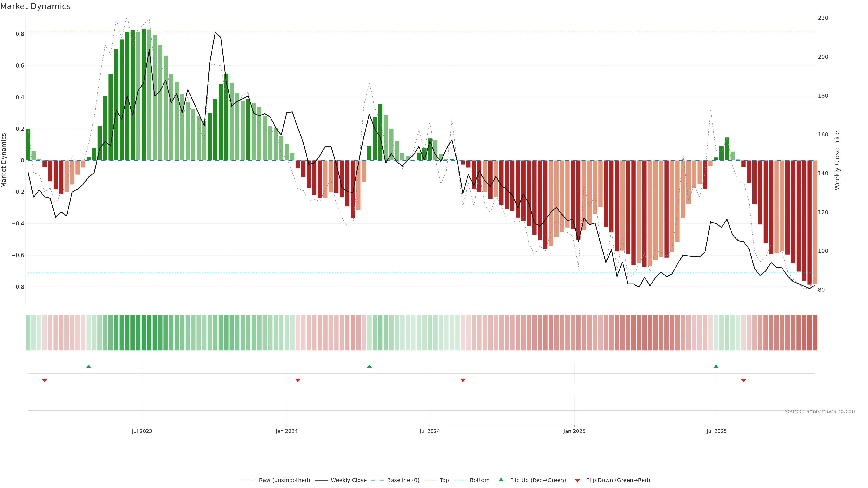Click the Market Dynamics chart title
Image resolution: width=868 pixels, height=488 pixels.
pos(35,6)
